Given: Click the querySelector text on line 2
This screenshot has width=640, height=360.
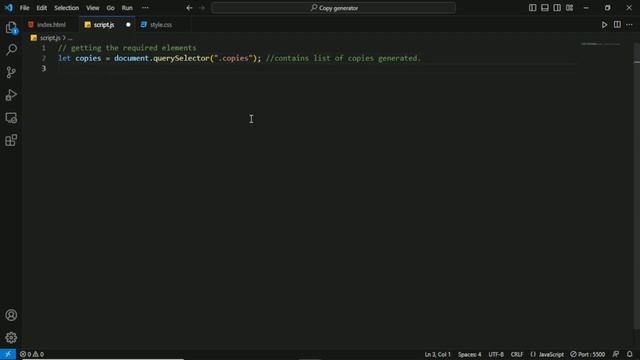Looking at the screenshot, I should point(181,58).
